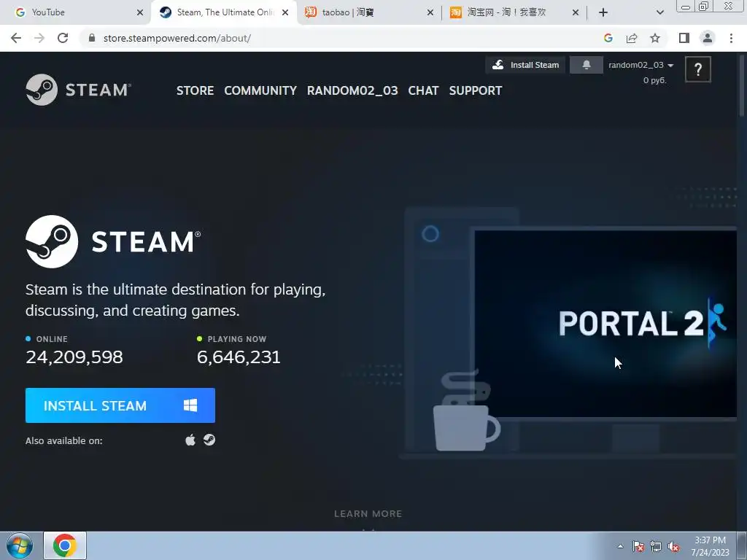Screen dimensions: 747x560
Task: Click the 0 руб. wallet balance
Action: [654, 80]
